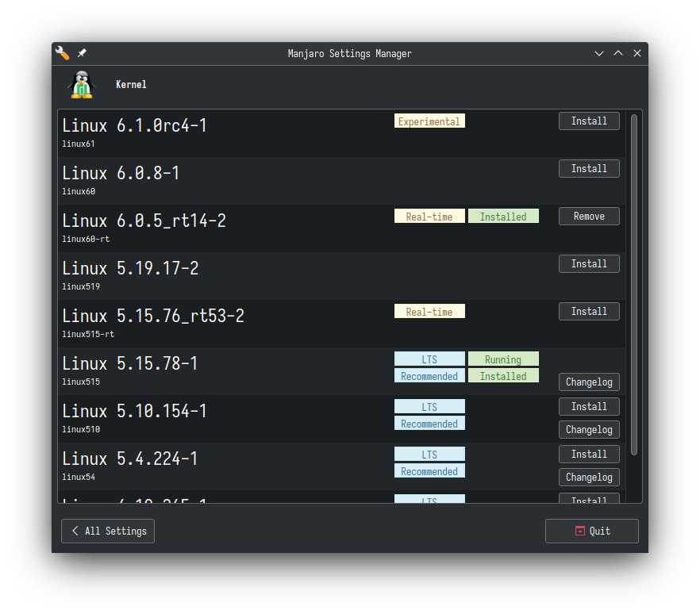Click the Real-time badge on Linux 6.0.5_rt14-2

pos(429,216)
